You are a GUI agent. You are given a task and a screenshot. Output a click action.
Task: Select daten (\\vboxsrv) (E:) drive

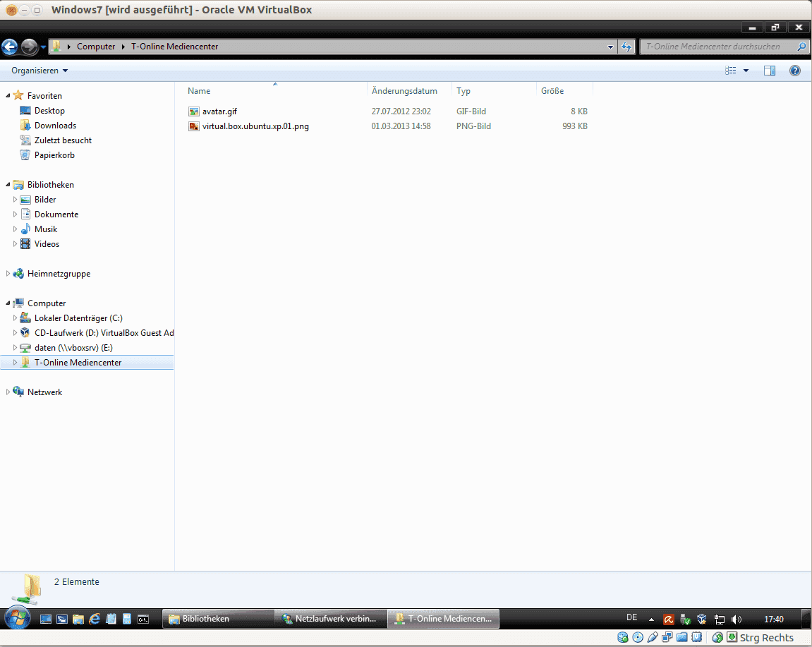coord(73,348)
